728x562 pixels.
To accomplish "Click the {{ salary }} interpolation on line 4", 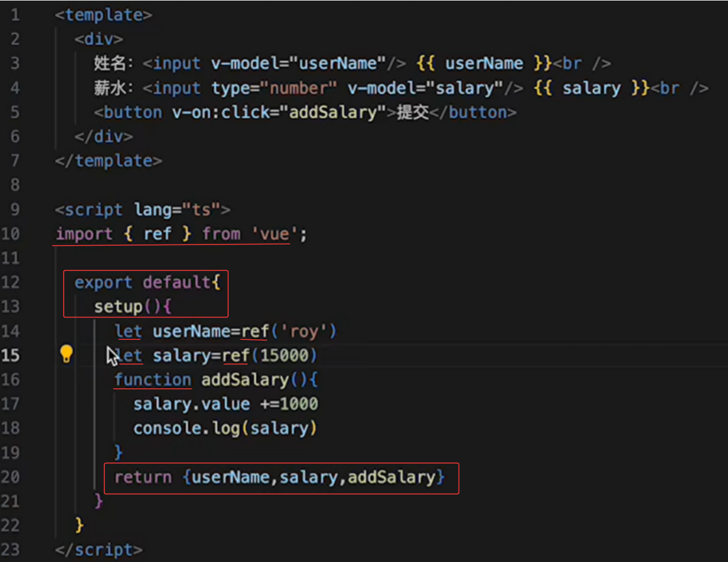I will [591, 88].
